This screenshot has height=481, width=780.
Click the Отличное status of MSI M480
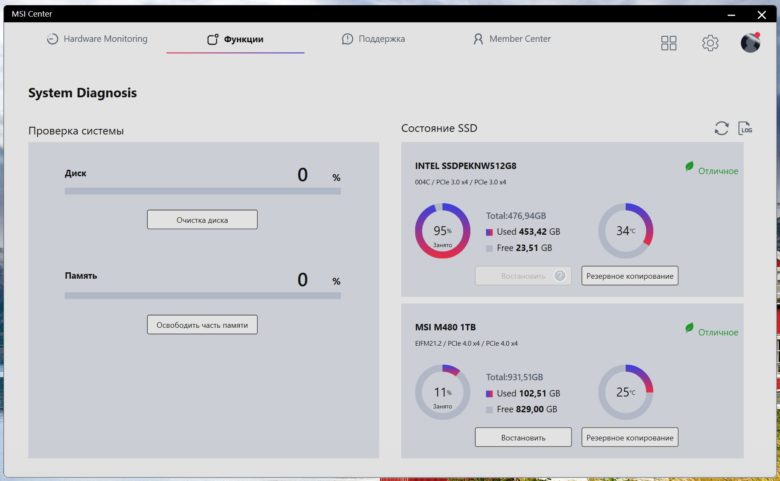pyautogui.click(x=718, y=332)
